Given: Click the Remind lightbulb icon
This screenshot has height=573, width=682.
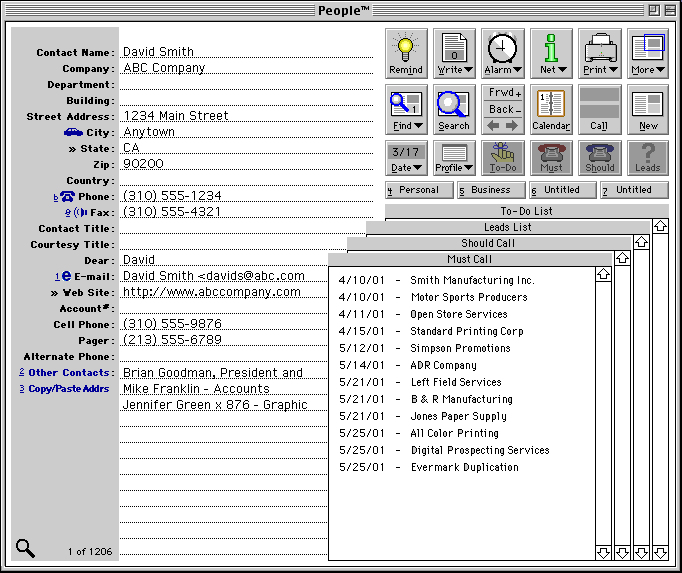Looking at the screenshot, I should [406, 53].
